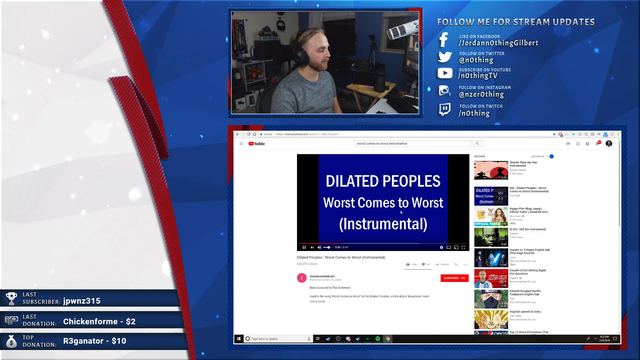Open the Vegeta's speech to Goku video
The width and height of the screenshot is (640, 360).
(491, 319)
